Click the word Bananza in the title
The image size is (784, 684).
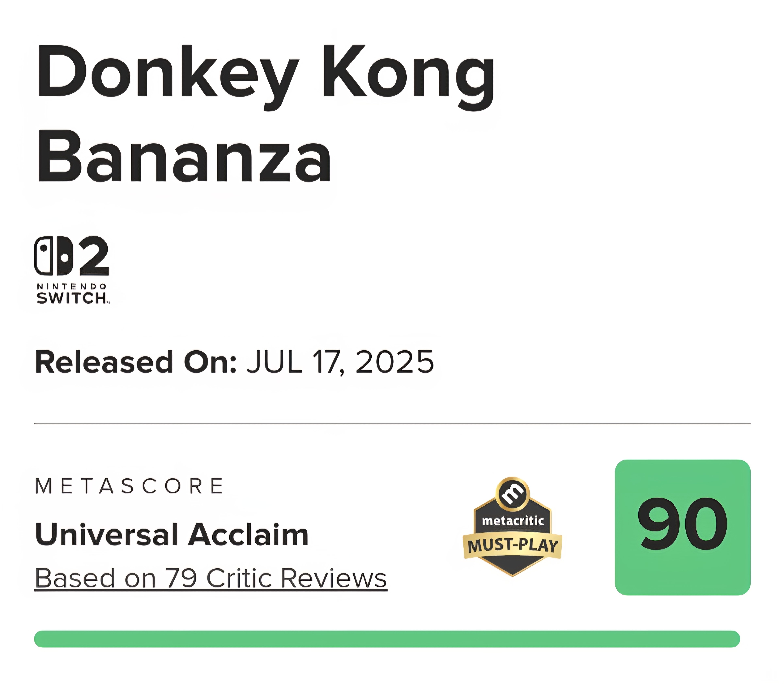(x=184, y=156)
